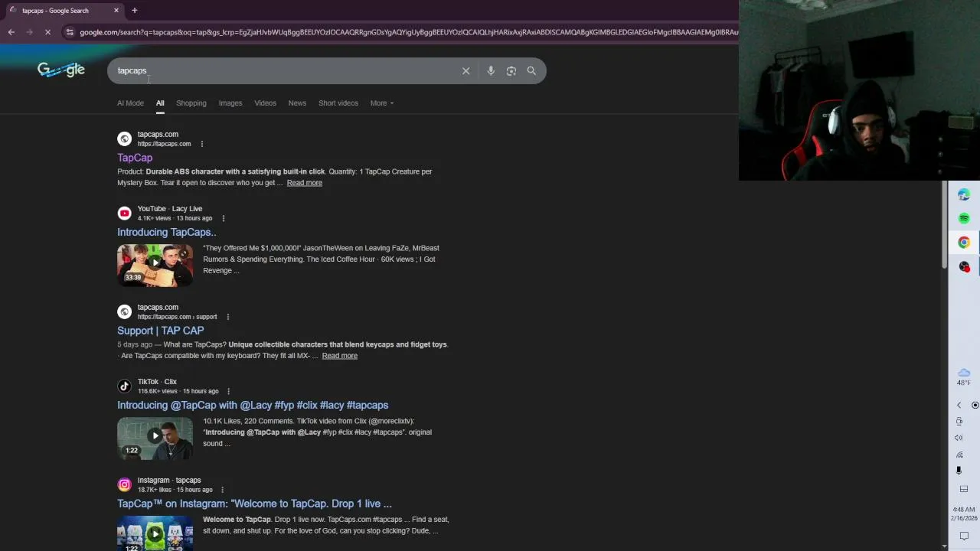Stop page loading button in toolbar

point(47,32)
